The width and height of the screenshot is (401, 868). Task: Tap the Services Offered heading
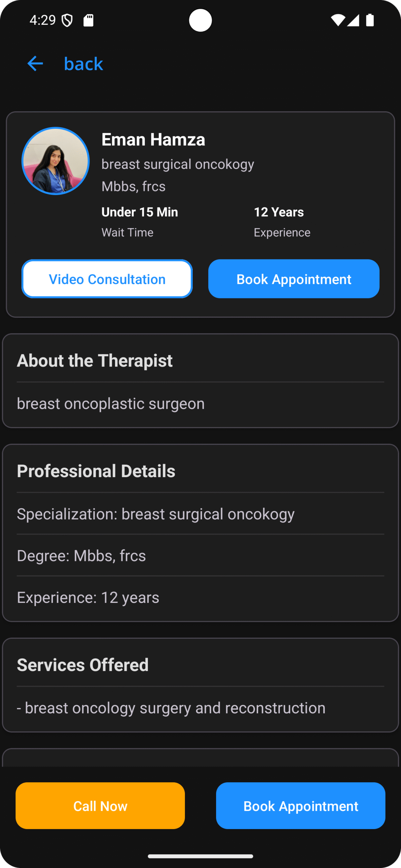83,665
